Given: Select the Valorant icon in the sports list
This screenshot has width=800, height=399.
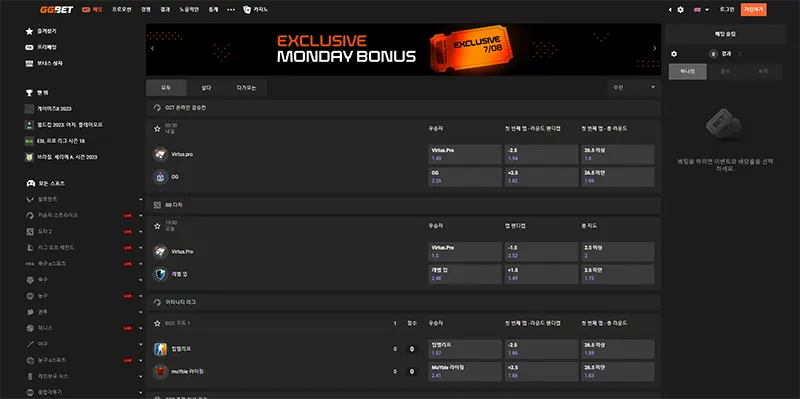Looking at the screenshot, I should (x=30, y=199).
